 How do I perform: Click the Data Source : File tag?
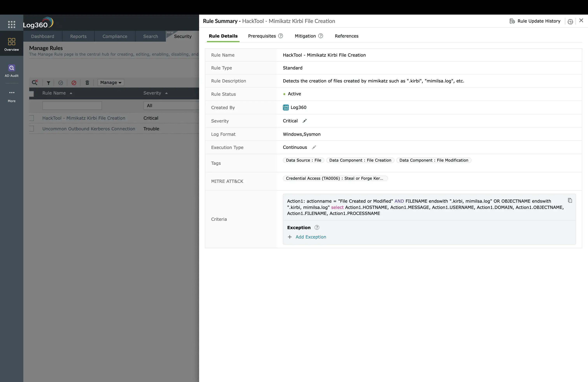(x=303, y=160)
